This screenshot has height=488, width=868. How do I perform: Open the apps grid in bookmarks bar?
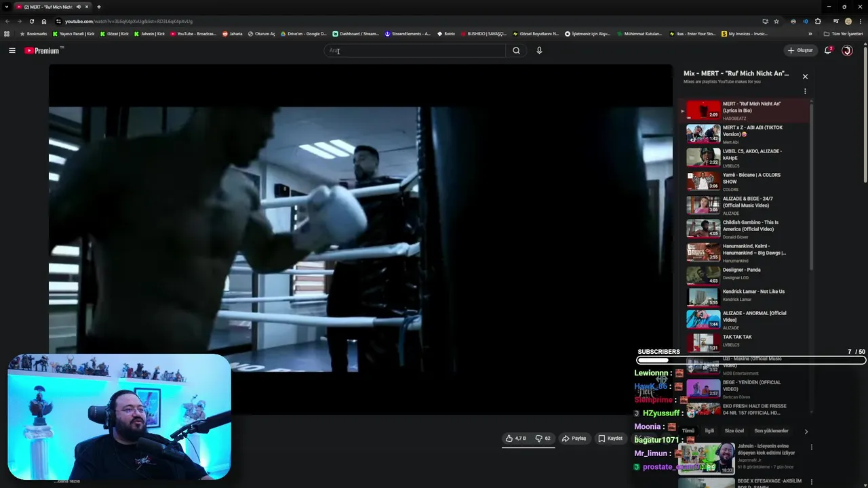pos(7,34)
